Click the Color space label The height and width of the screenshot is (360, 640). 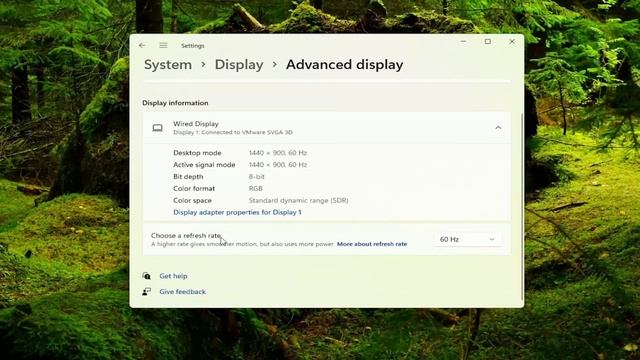coord(192,200)
